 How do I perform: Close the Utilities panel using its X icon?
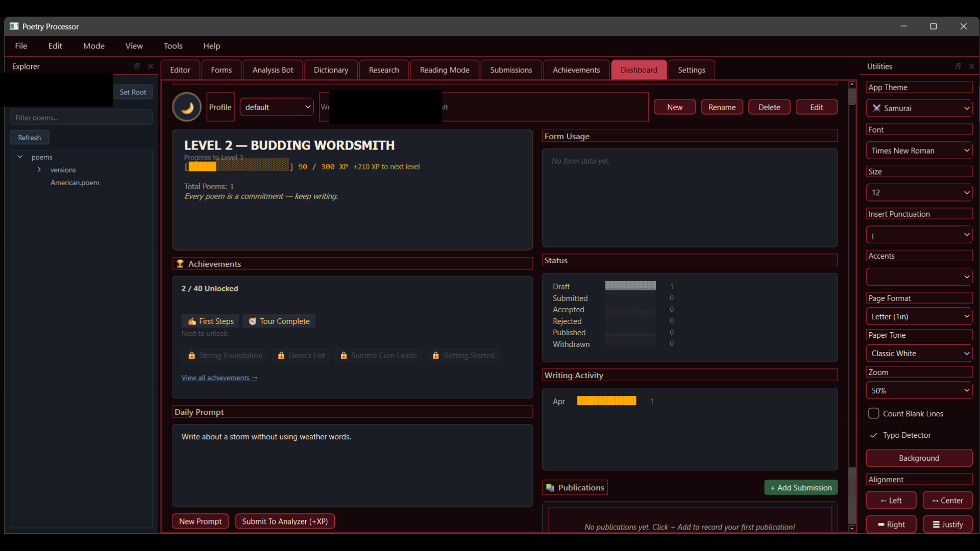(x=971, y=66)
